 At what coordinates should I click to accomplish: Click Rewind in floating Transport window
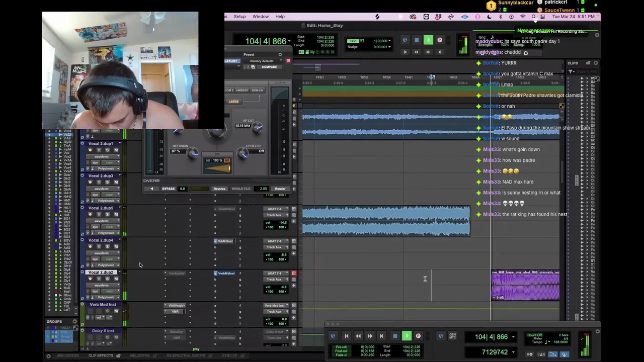pyautogui.click(x=358, y=336)
